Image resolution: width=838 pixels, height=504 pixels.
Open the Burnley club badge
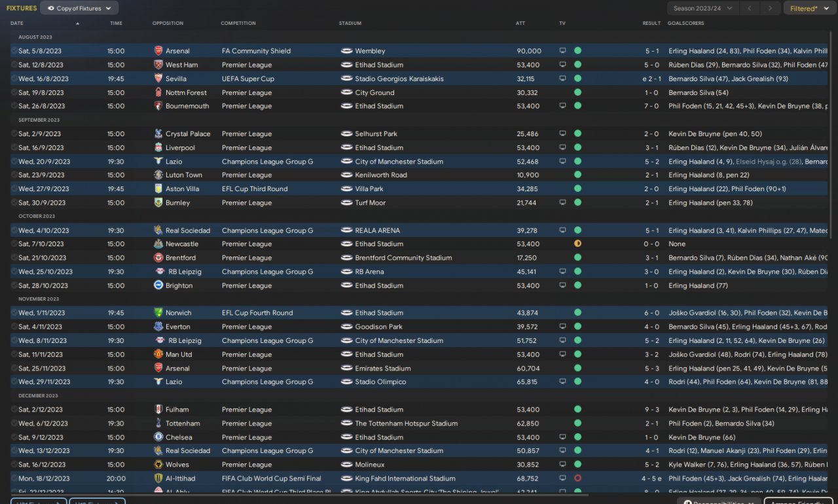pos(158,203)
